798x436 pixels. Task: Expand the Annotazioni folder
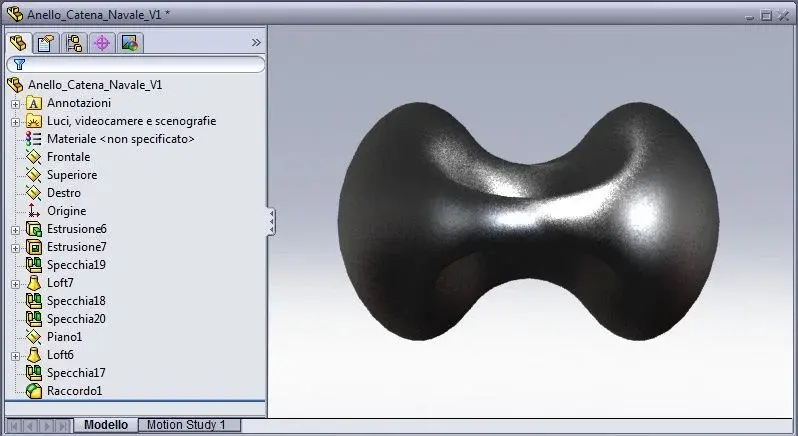pos(15,104)
